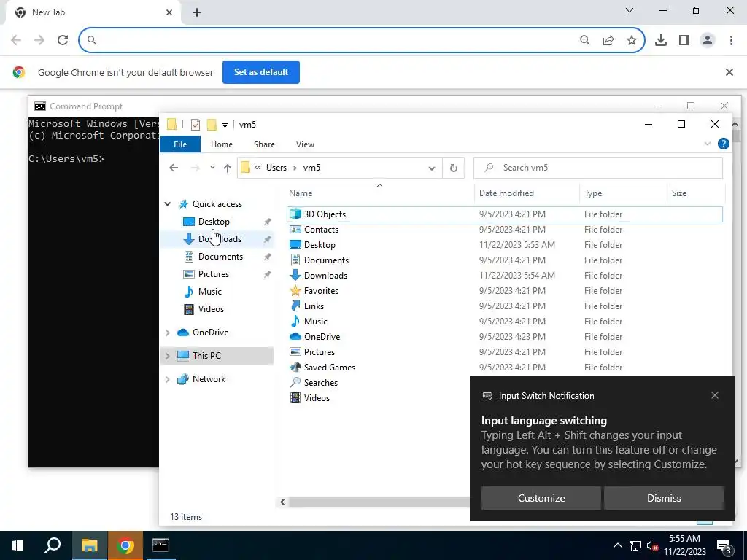This screenshot has height=560, width=747.
Task: Click Users in the address breadcrumb
Action: click(276, 168)
